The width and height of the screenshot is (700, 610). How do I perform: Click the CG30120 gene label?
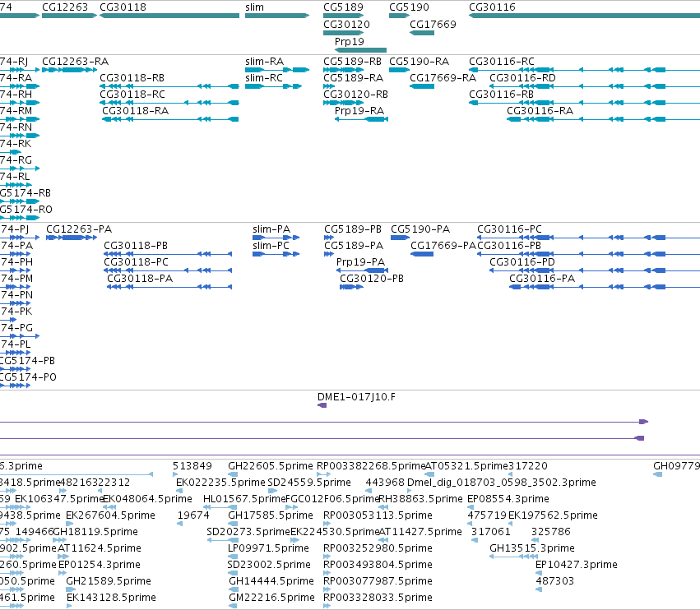pyautogui.click(x=346, y=25)
